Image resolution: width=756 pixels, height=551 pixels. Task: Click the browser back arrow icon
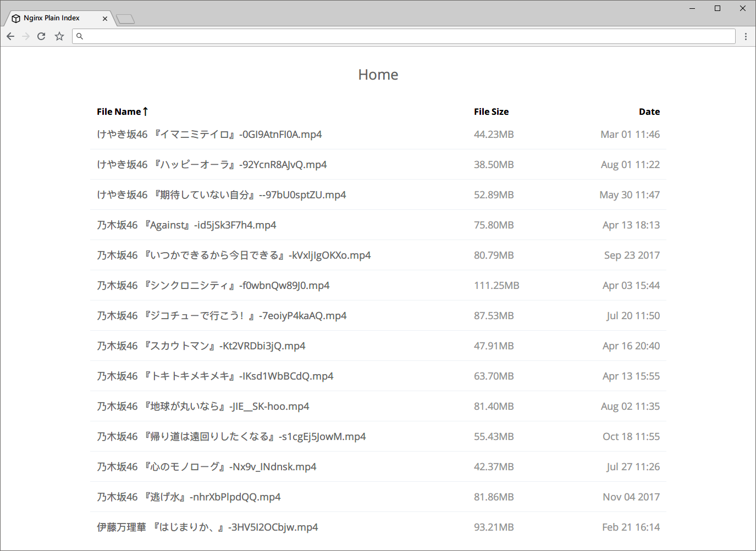pyautogui.click(x=10, y=36)
